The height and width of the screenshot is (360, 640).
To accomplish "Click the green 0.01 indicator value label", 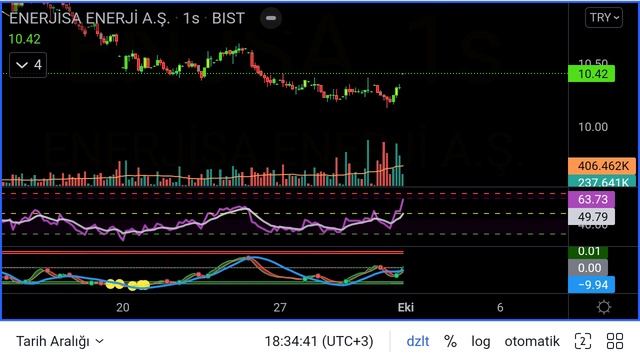I will pyautogui.click(x=588, y=251).
